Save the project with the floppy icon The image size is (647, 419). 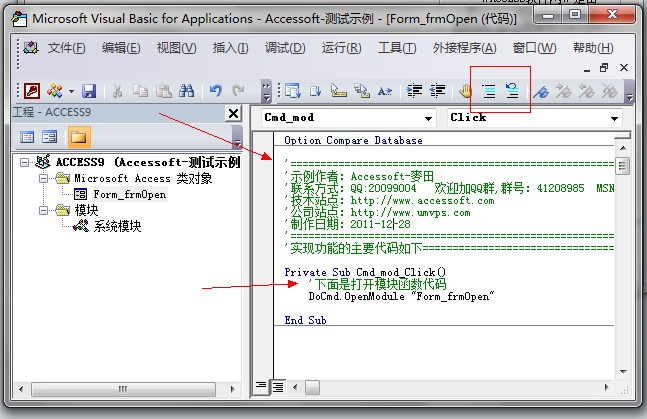click(x=89, y=91)
